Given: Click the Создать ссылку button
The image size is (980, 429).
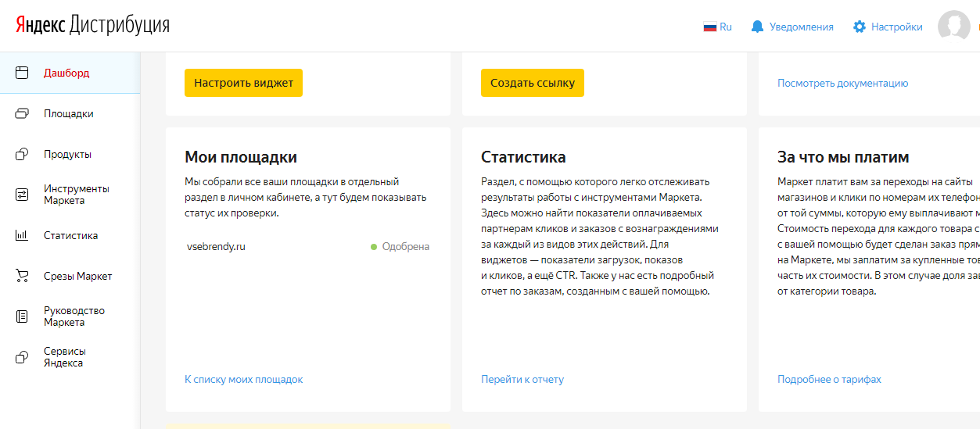Looking at the screenshot, I should coord(533,83).
